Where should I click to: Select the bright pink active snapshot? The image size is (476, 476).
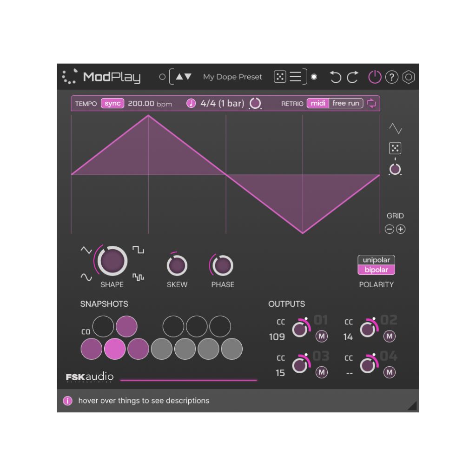point(115,349)
